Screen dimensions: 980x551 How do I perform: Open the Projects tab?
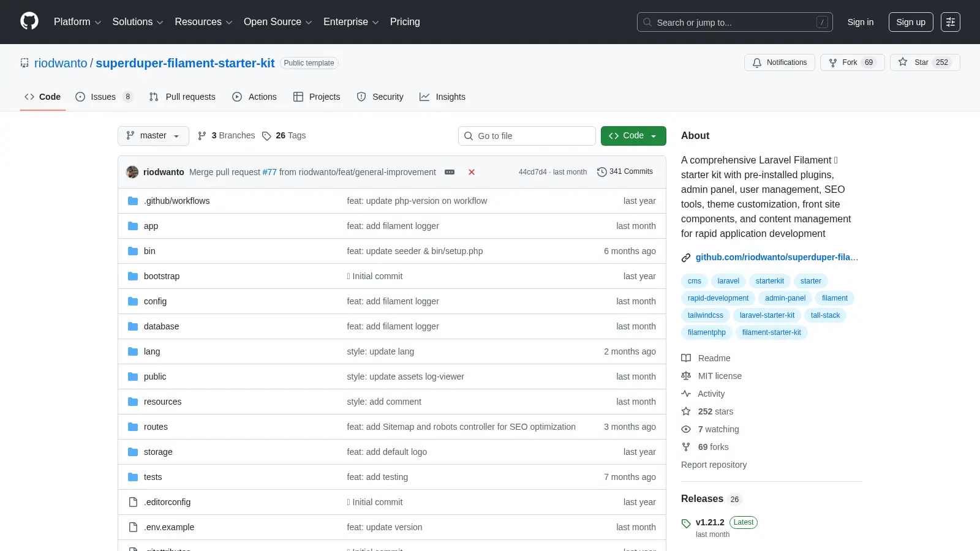[x=317, y=97]
